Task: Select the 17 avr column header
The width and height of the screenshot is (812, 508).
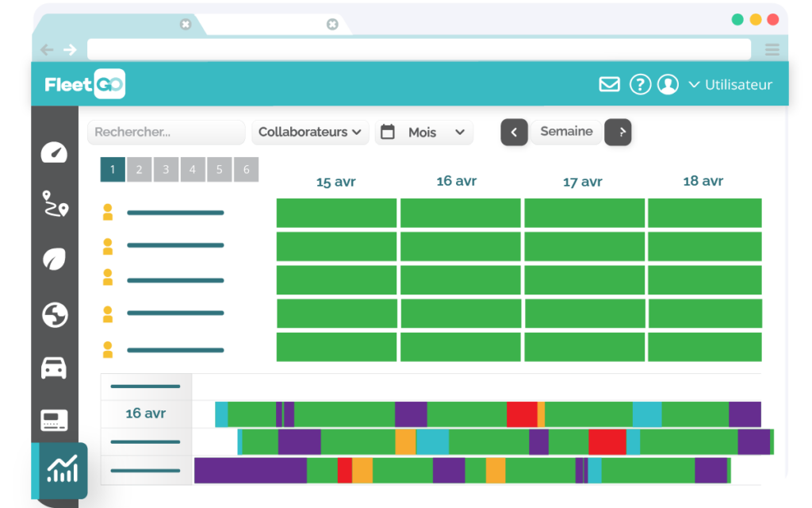Action: pyautogui.click(x=583, y=182)
